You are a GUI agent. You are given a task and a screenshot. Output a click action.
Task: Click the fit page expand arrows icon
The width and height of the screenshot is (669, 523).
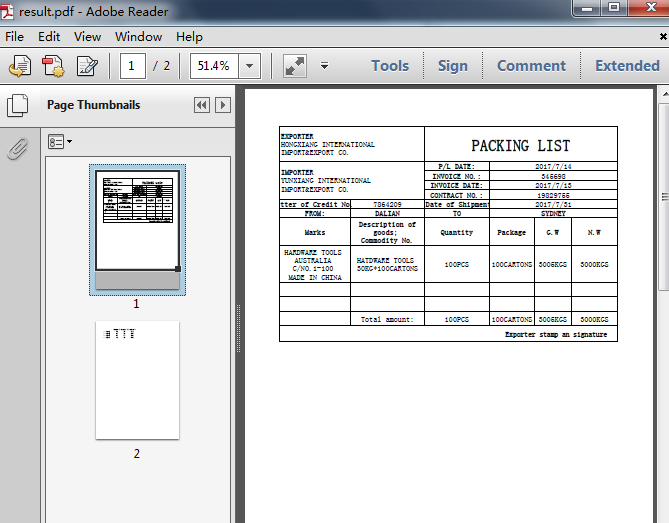[295, 66]
